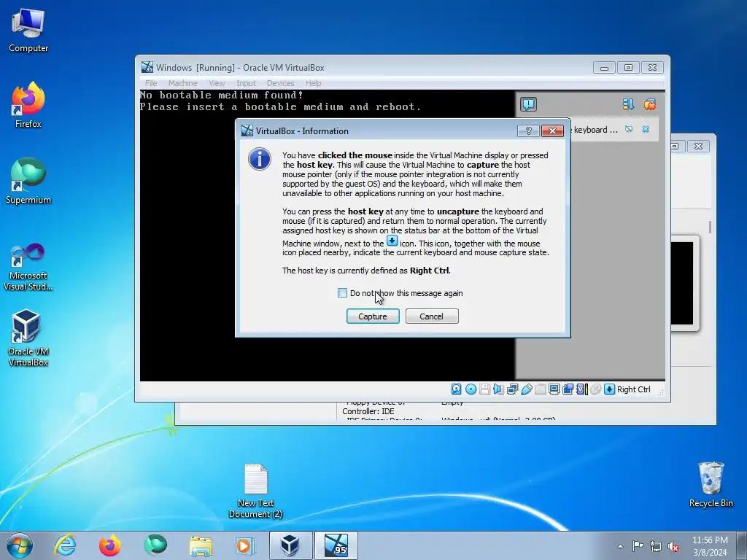Click the audio status bar icon

click(498, 389)
